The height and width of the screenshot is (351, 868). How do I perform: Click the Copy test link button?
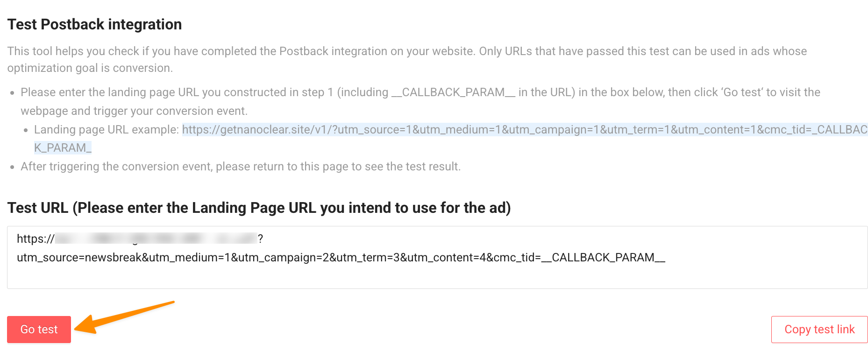[819, 330]
